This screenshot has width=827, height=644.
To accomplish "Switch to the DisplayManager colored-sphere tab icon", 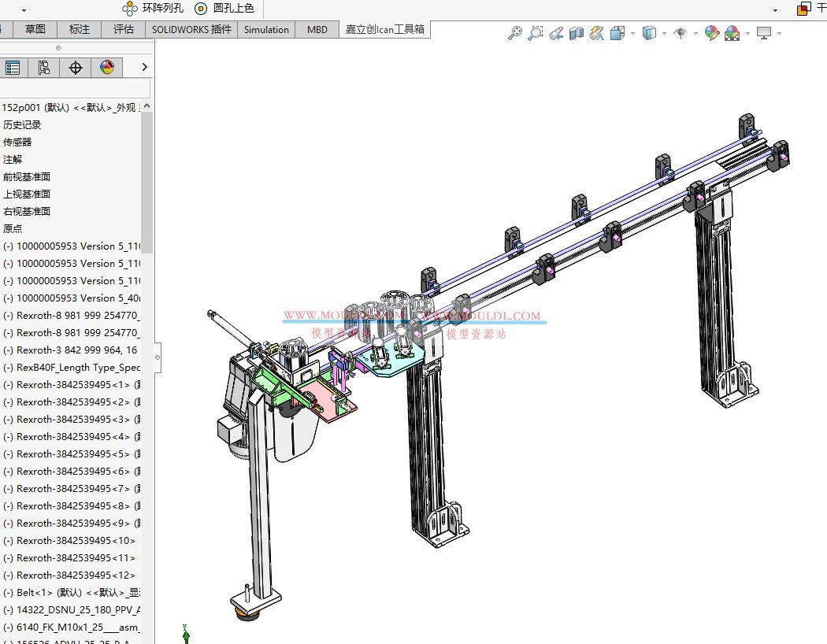I will [x=107, y=67].
